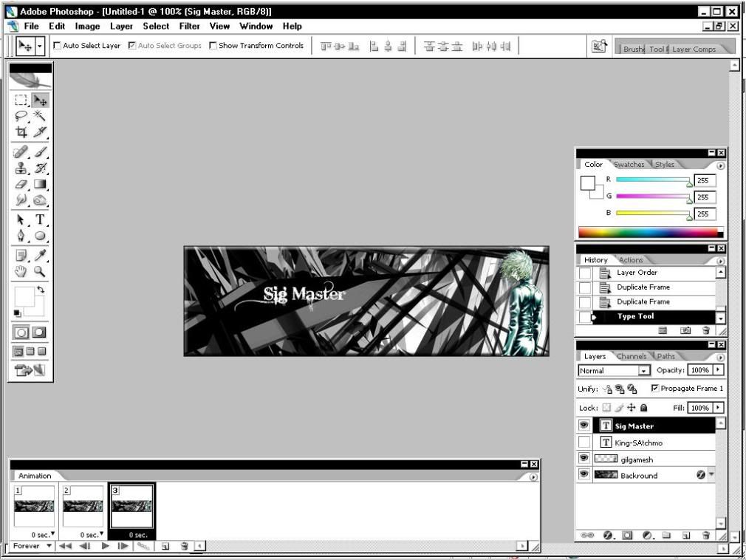
Task: Enable Show Transform Controls checkbox
Action: pyautogui.click(x=213, y=46)
